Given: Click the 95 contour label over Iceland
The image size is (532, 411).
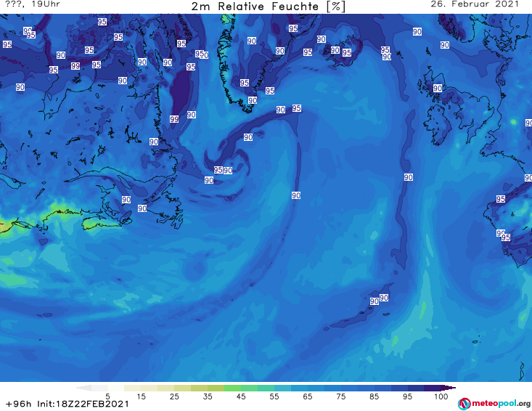Looking at the screenshot, I should 346,52.
